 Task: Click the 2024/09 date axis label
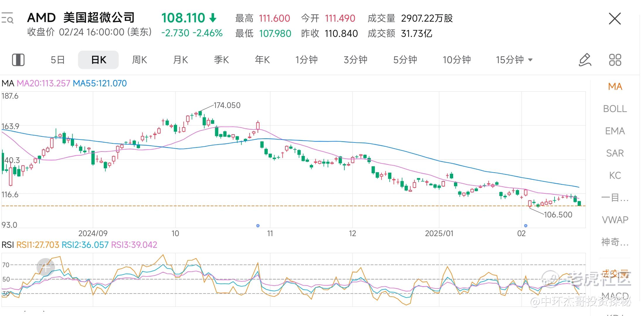(93, 233)
